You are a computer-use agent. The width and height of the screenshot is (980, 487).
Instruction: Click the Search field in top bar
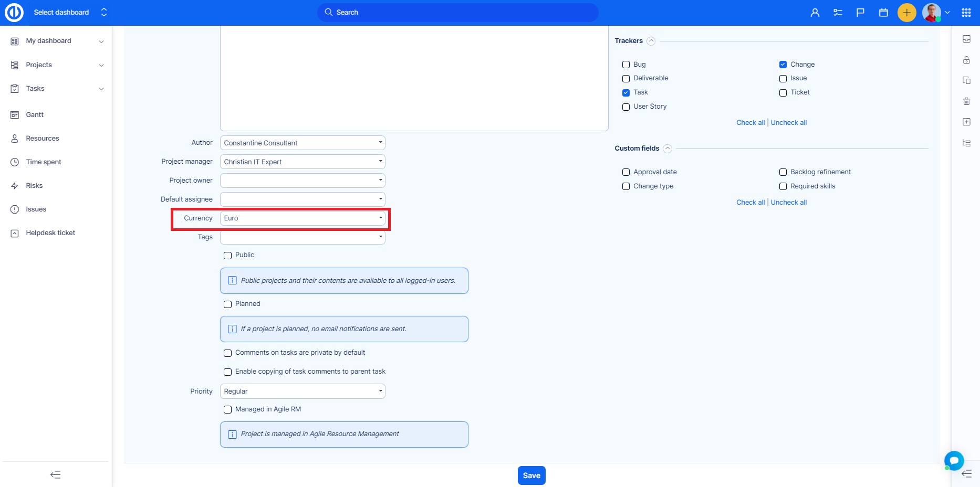click(457, 13)
